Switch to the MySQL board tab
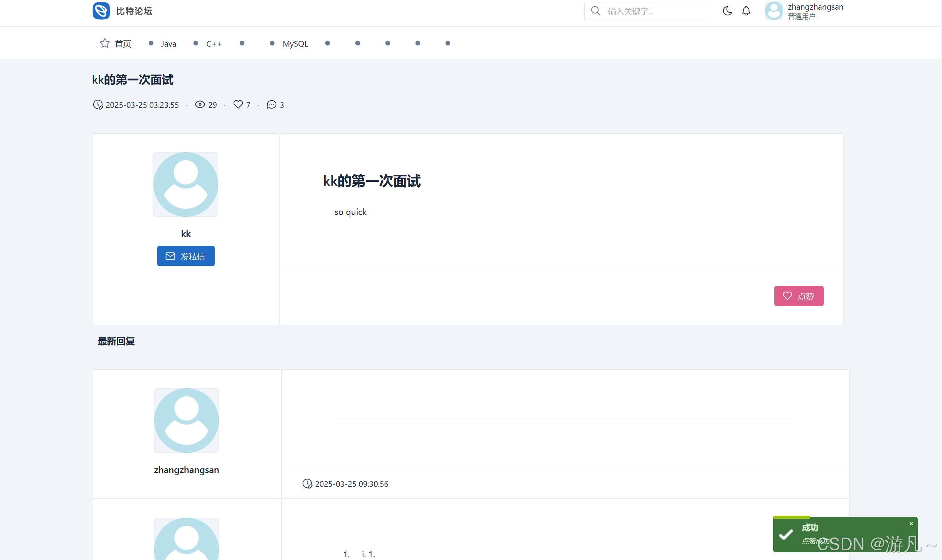The image size is (942, 560). click(x=295, y=44)
